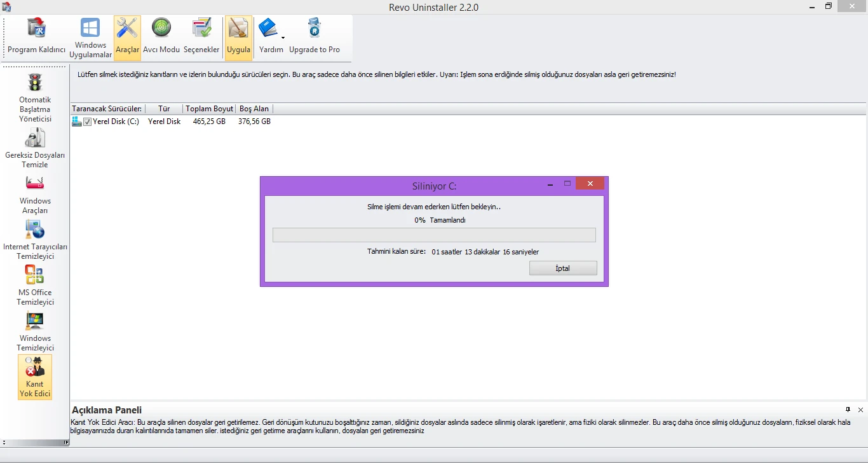Restore down the Revo Uninstaller window
Screen dimensions: 868x463
(x=829, y=6)
